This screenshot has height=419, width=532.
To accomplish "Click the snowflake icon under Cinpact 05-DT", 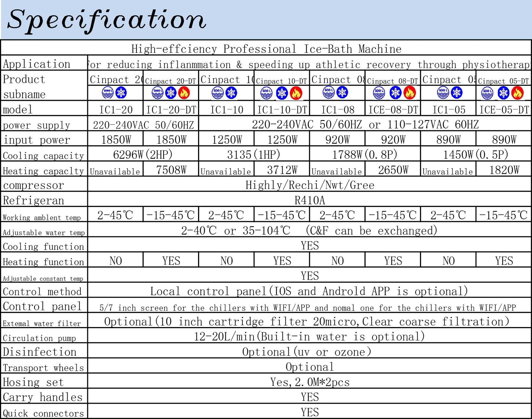I will coord(503,93).
